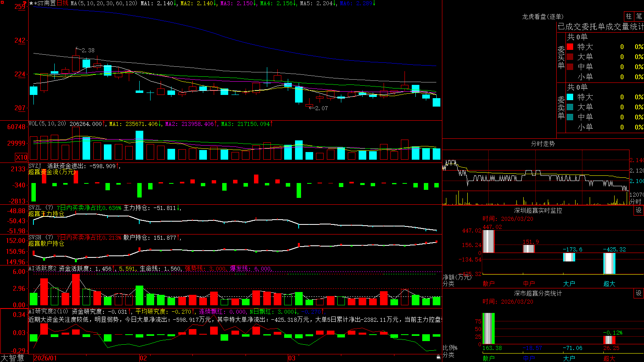Click the 爆发线: 6.000 label
Viewport: 644px width, 362px height.
(250, 269)
